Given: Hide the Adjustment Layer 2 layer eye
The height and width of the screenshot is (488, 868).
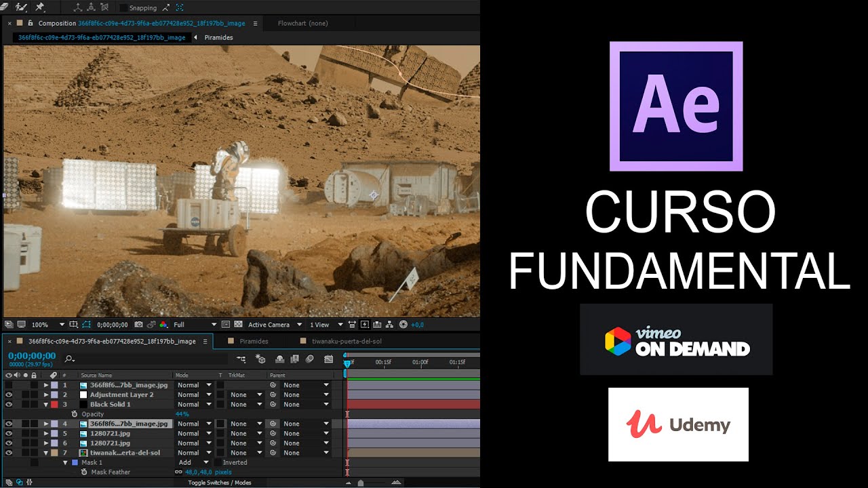Looking at the screenshot, I should tap(9, 394).
